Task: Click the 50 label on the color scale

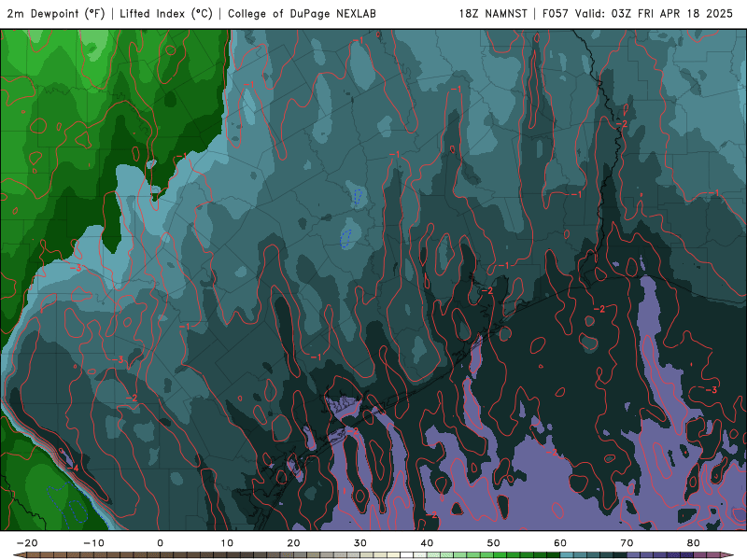Action: [x=494, y=543]
